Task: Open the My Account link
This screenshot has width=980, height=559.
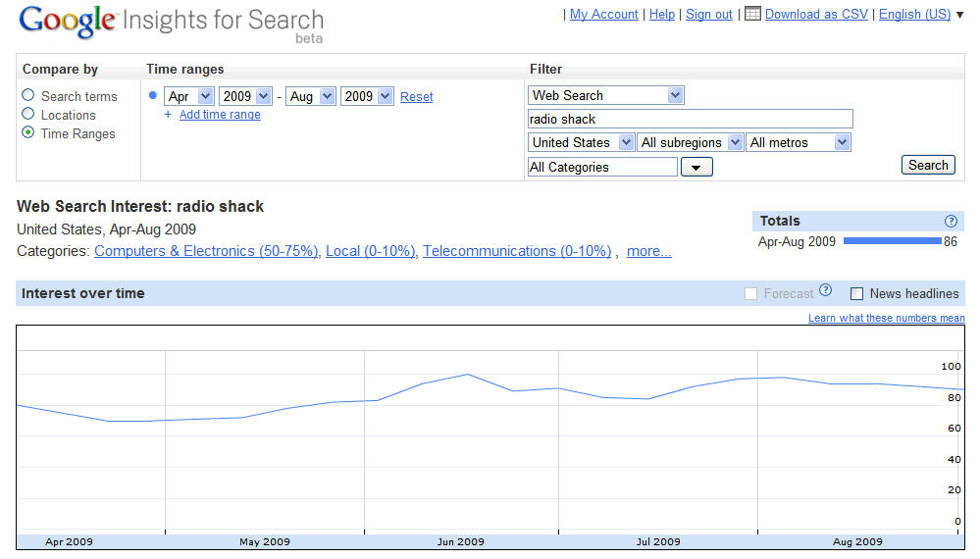Action: click(x=603, y=15)
